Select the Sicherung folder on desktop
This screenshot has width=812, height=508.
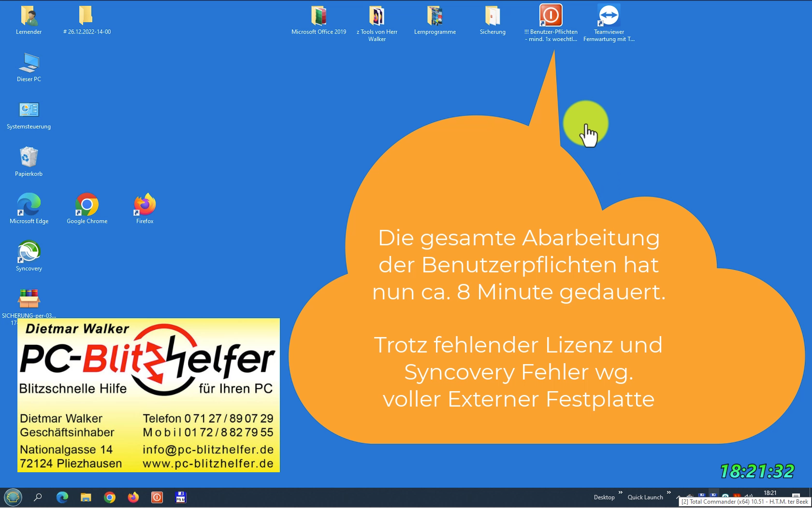click(493, 16)
